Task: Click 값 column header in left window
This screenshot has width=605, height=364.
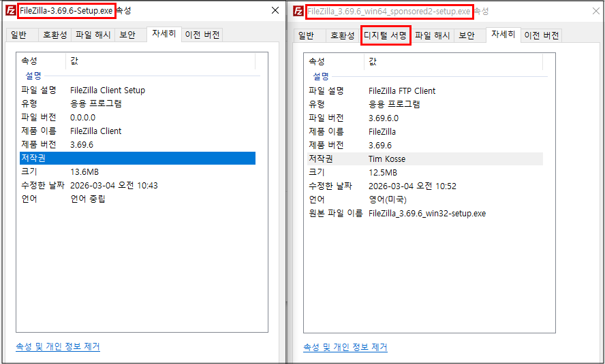Action: 161,61
